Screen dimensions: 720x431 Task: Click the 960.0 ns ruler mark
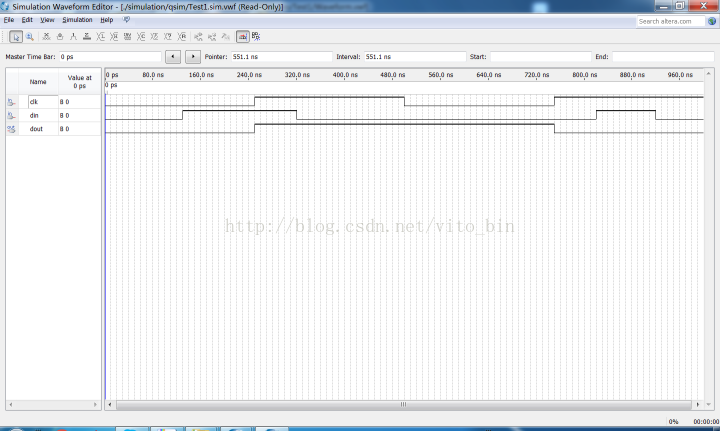[680, 74]
